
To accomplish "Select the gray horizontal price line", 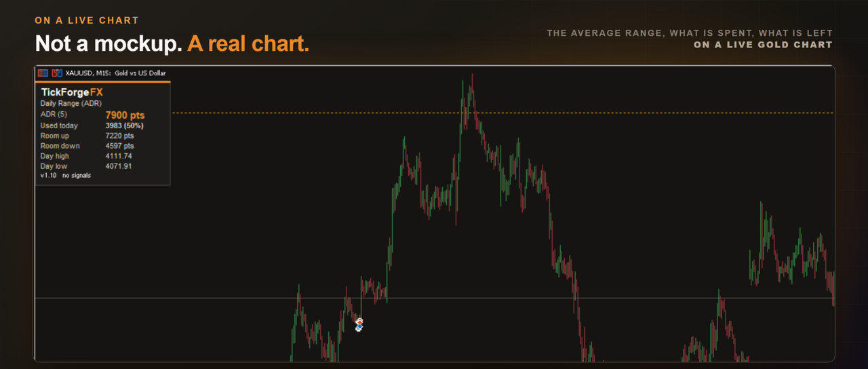I will click(x=434, y=298).
